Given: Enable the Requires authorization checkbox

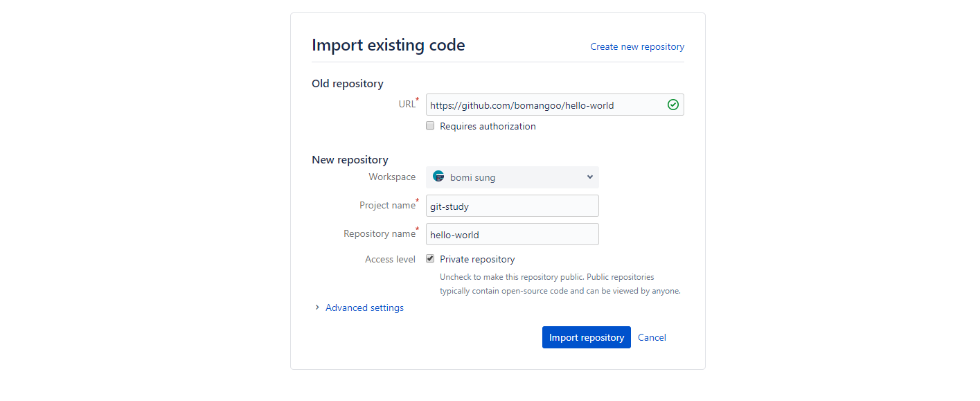Looking at the screenshot, I should click(x=430, y=126).
